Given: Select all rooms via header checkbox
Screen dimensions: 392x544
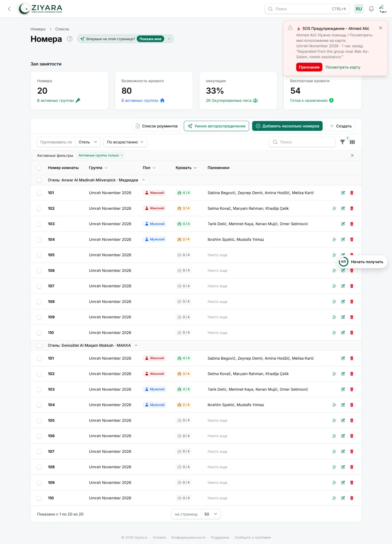Looking at the screenshot, I should 39,168.
